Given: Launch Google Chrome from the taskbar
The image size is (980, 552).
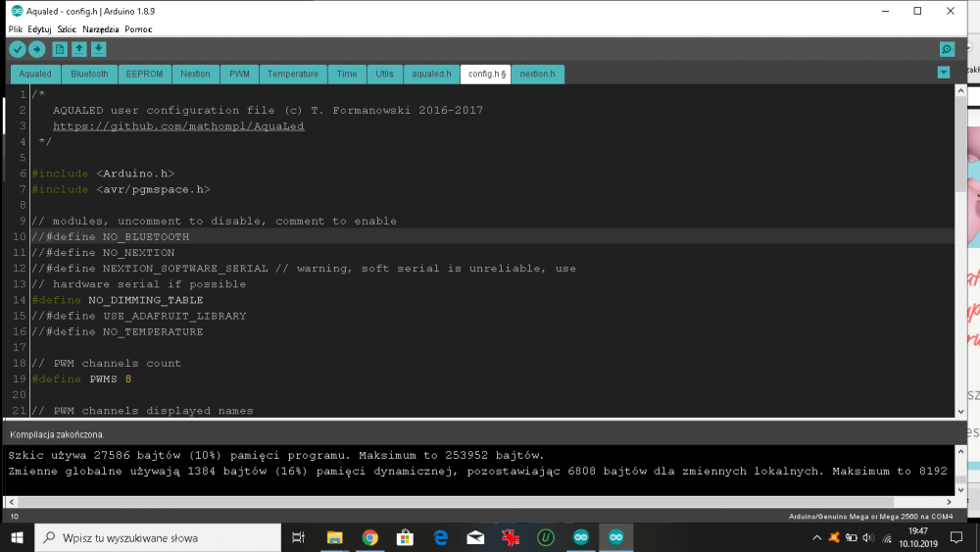Looking at the screenshot, I should coord(369,537).
